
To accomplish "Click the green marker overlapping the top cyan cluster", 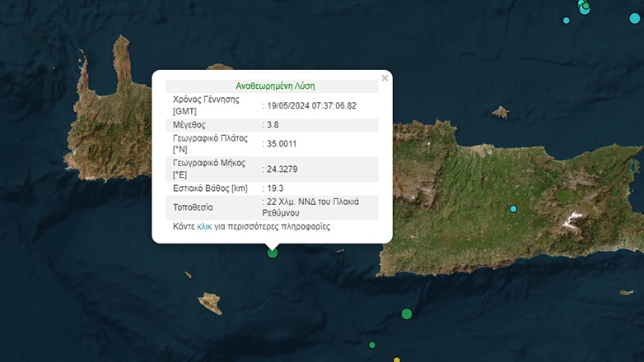I will [x=586, y=7].
